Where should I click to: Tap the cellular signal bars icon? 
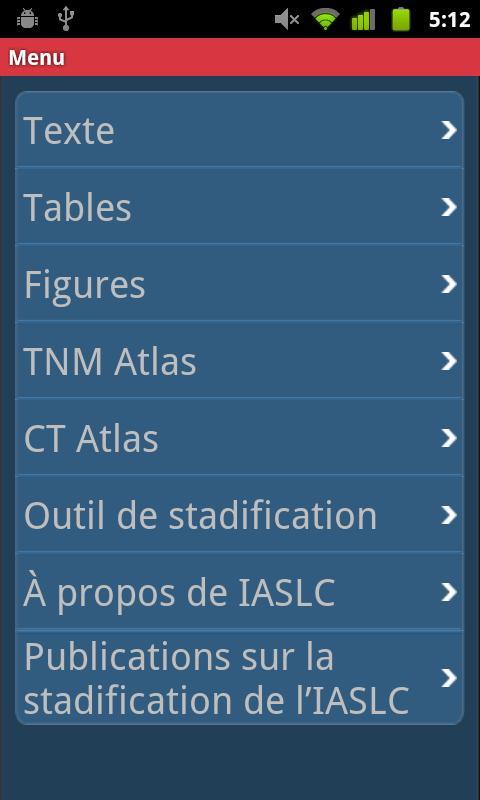click(363, 19)
